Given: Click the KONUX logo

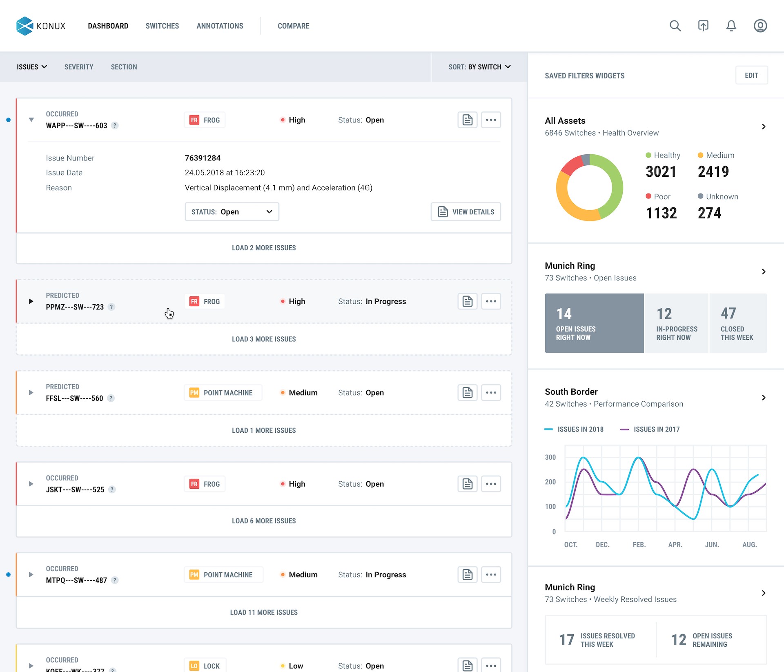Looking at the screenshot, I should click(41, 26).
